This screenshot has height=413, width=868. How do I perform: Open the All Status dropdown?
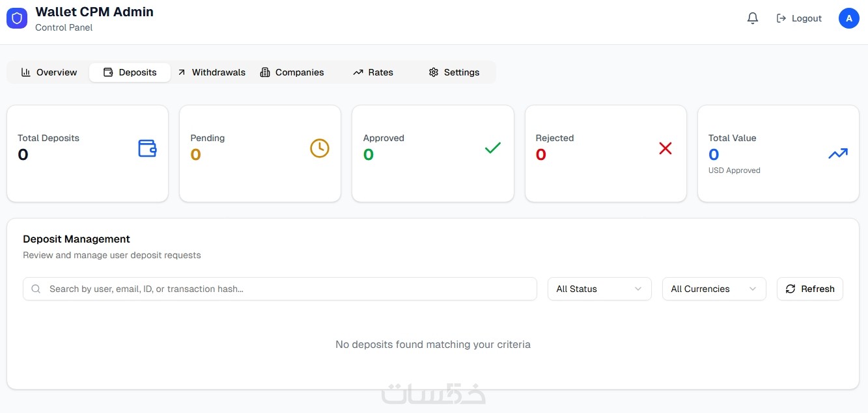tap(599, 289)
